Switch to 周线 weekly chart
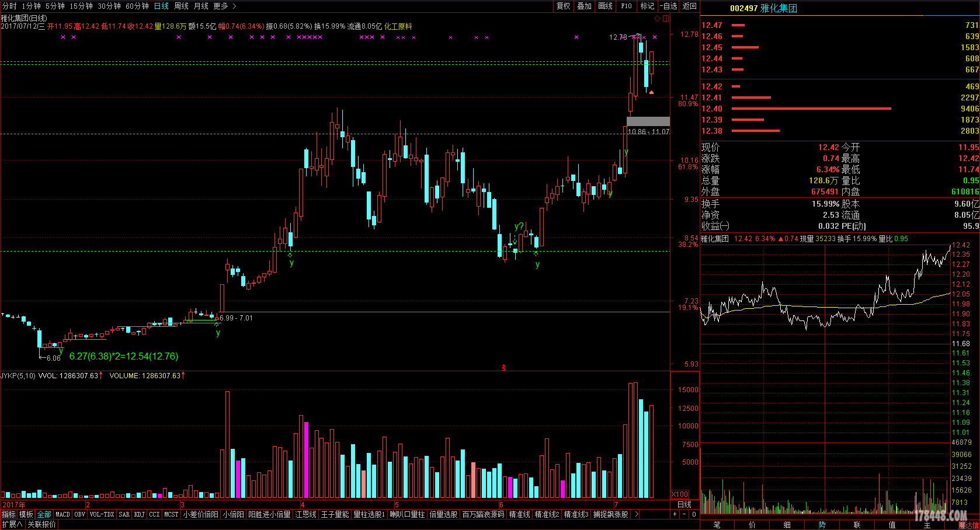This screenshot has height=530, width=980. coord(181,6)
